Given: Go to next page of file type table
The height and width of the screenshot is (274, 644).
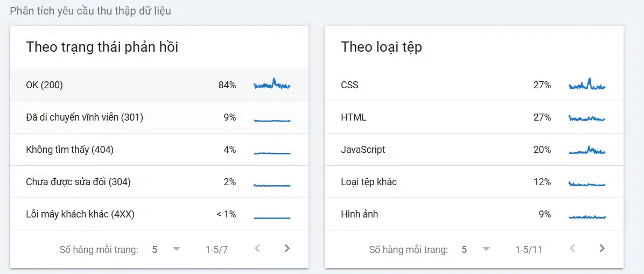Looking at the screenshot, I should 602,248.
